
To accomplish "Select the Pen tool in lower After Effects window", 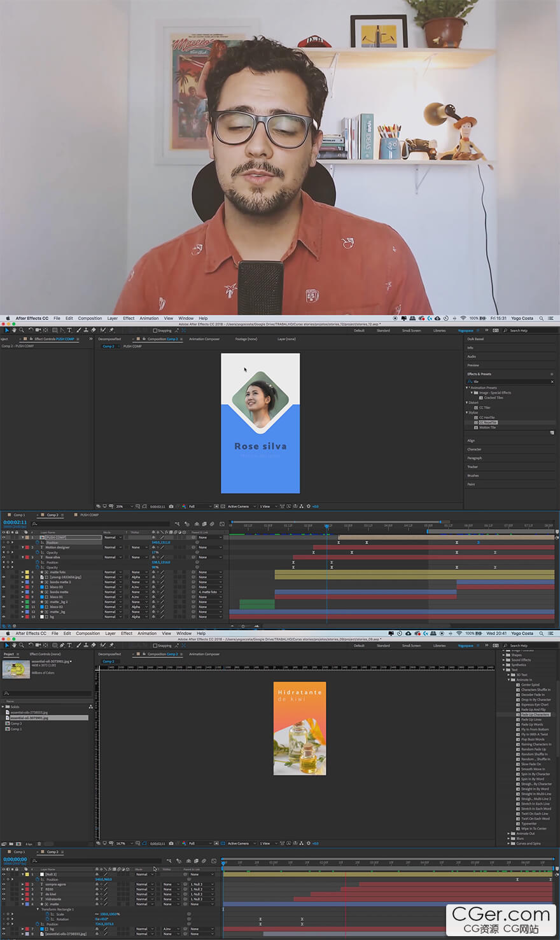I will click(x=62, y=645).
